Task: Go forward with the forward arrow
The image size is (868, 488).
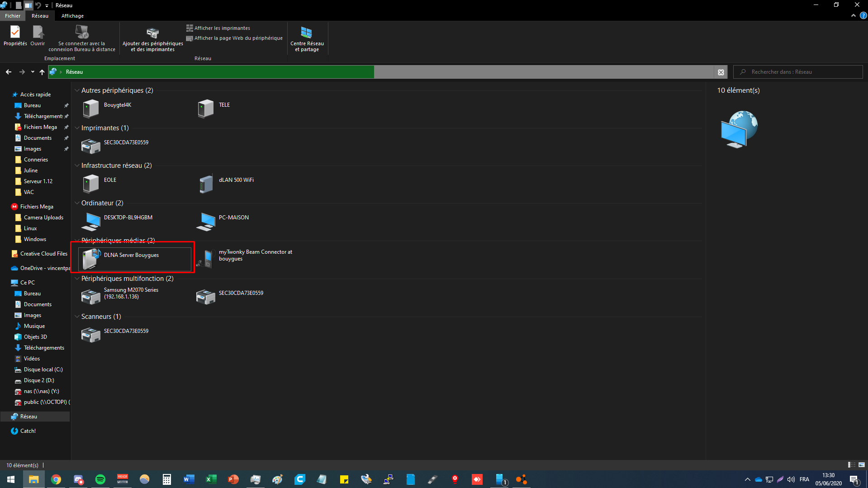Action: (x=22, y=72)
